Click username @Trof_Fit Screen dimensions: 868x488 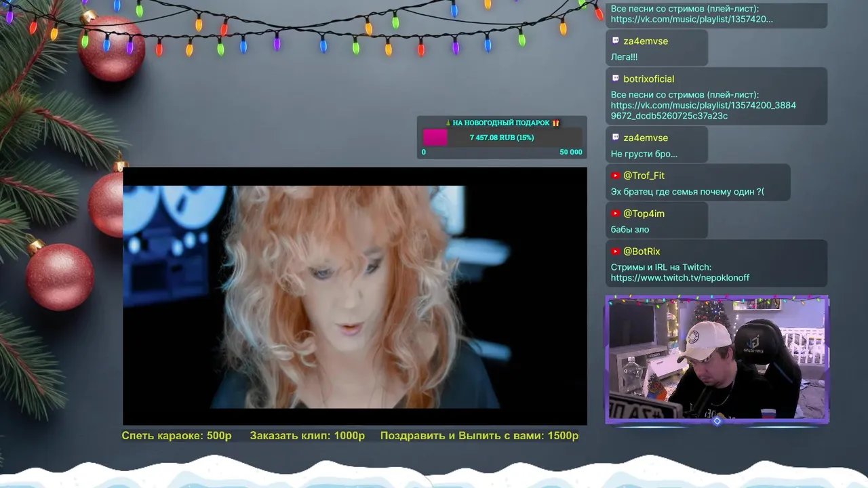point(644,176)
